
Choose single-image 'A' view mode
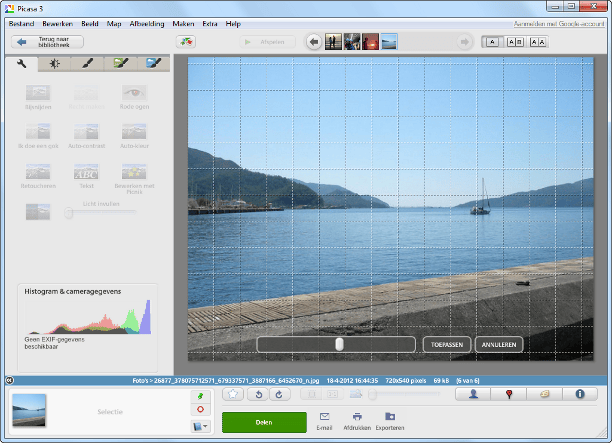click(493, 42)
